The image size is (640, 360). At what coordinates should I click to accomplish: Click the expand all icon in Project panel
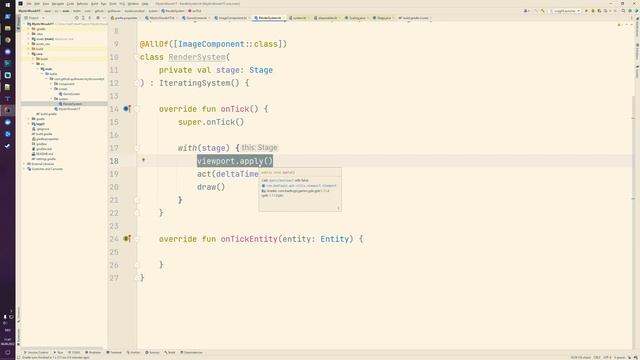pyautogui.click(x=83, y=18)
